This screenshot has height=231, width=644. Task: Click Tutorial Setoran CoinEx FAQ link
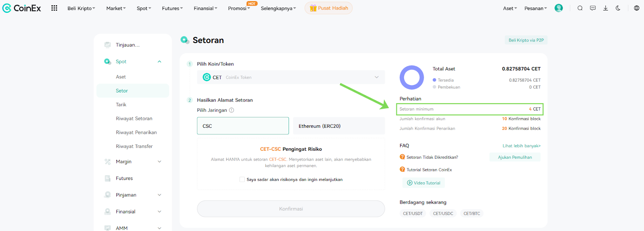coord(429,170)
